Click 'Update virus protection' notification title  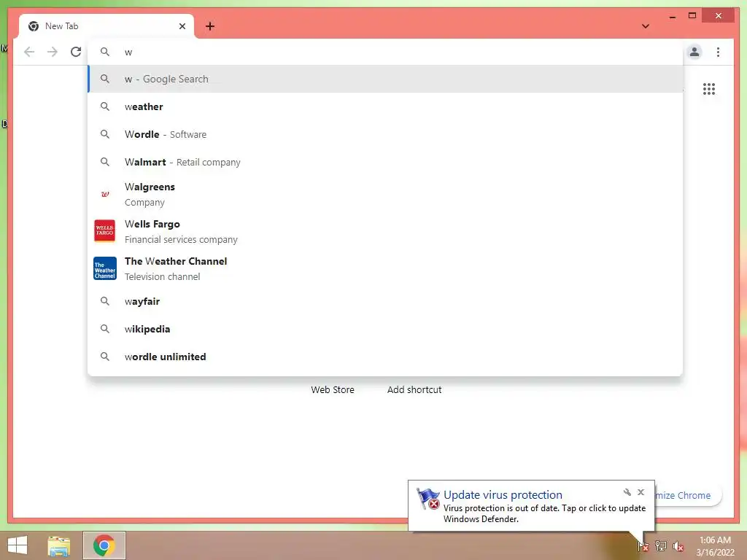[503, 495]
